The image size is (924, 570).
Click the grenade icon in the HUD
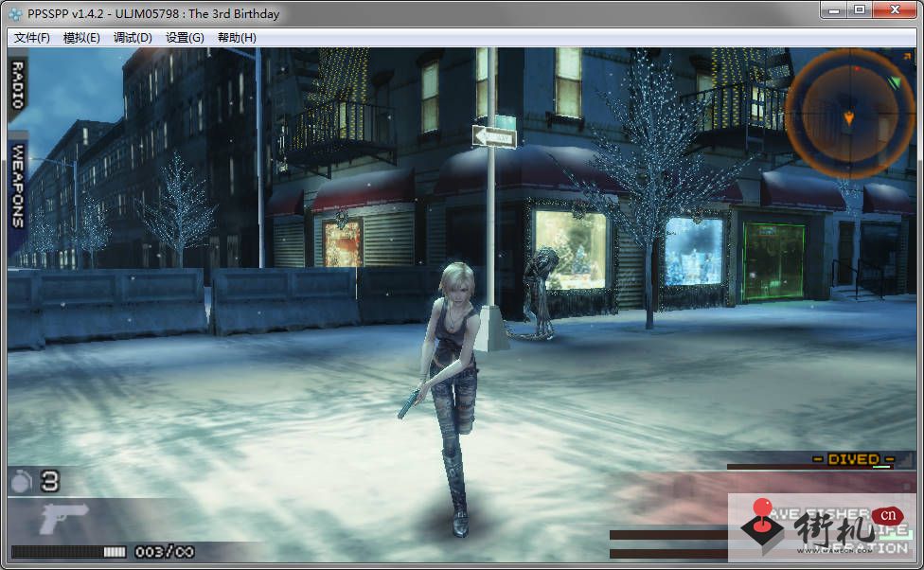[x=22, y=482]
